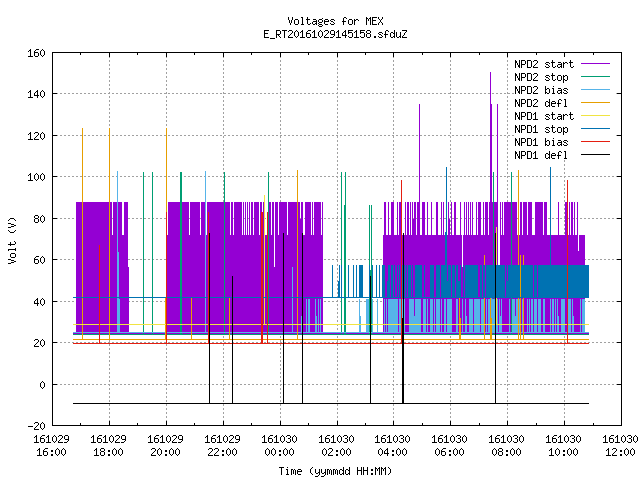Click the E_RT20161029145158.sfduZ file name subtitle
The width and height of the screenshot is (640, 480).
click(x=335, y=34)
